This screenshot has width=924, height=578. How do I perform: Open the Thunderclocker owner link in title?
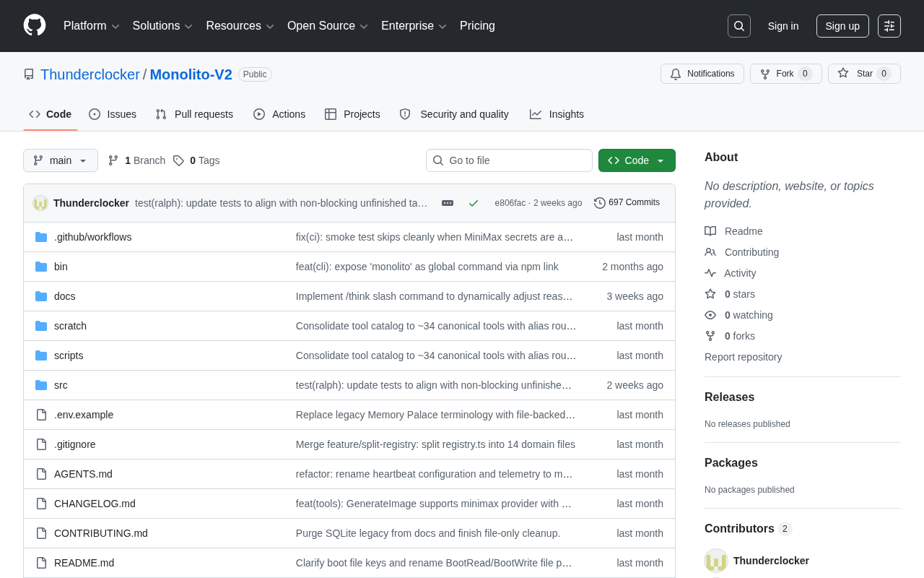(90, 74)
